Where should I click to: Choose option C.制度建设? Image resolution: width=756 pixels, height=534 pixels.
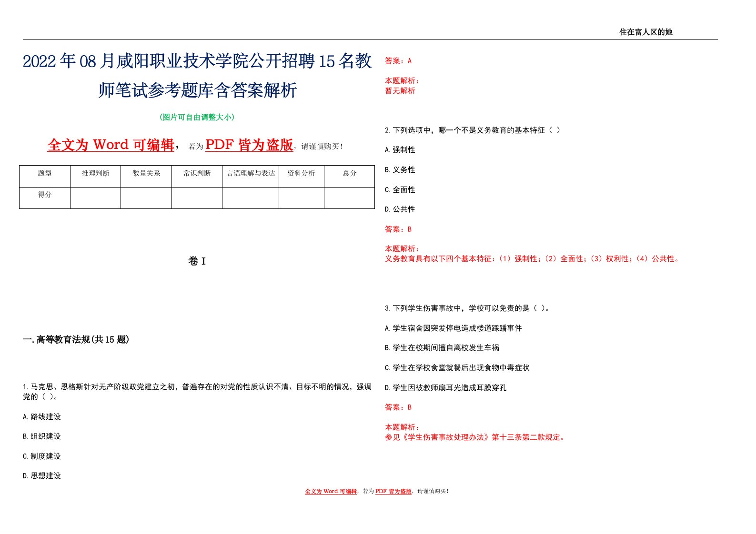coord(42,456)
